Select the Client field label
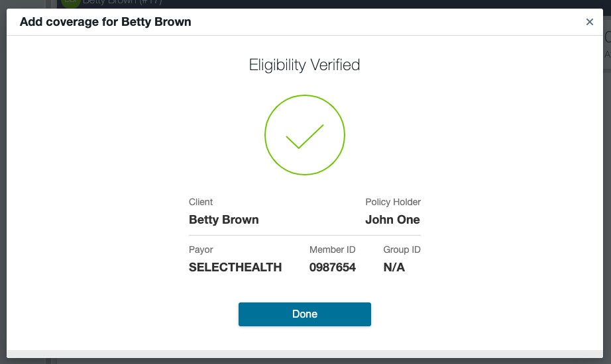Screen dimensions: 611x364 (201, 202)
